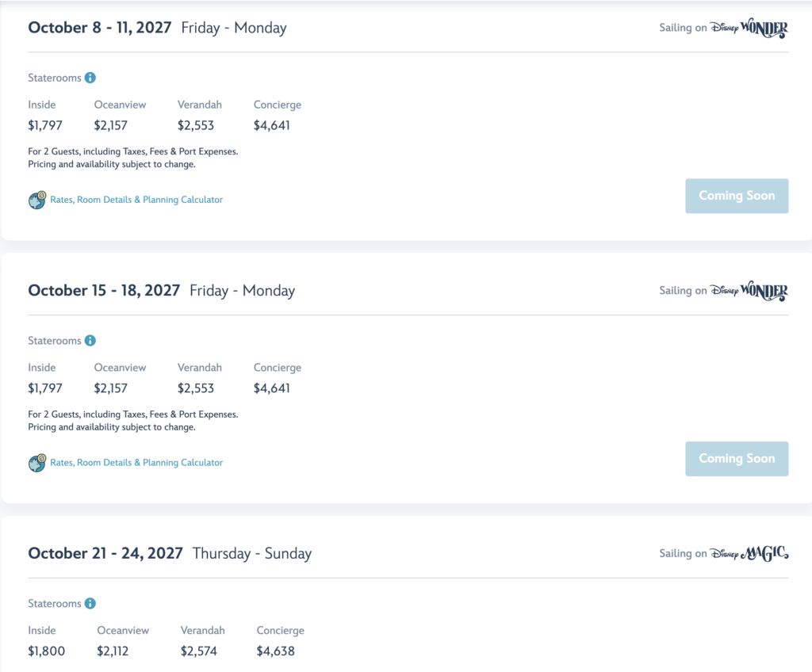Click Coming Soon button for October 8 - 11 sailing
Screen dimensions: 812x672
tap(737, 197)
